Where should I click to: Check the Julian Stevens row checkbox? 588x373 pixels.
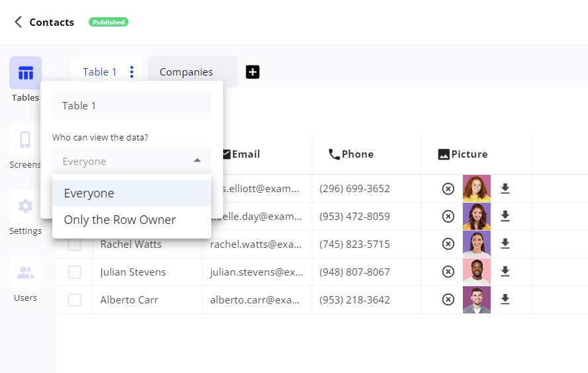[75, 272]
